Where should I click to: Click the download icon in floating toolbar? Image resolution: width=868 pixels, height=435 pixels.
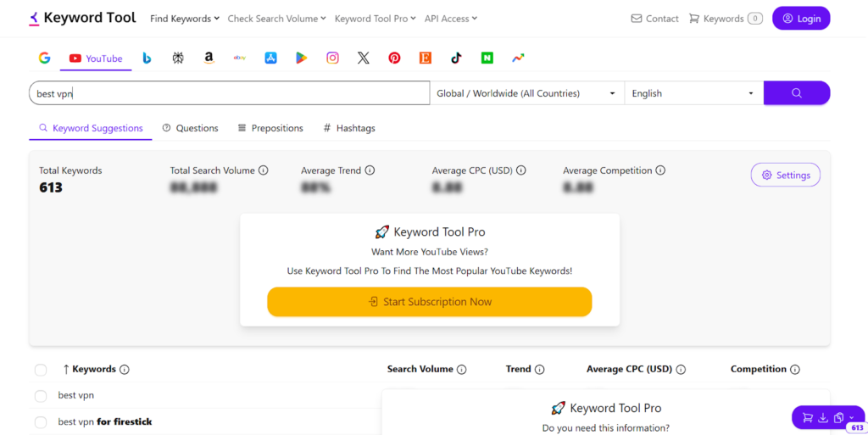(822, 417)
